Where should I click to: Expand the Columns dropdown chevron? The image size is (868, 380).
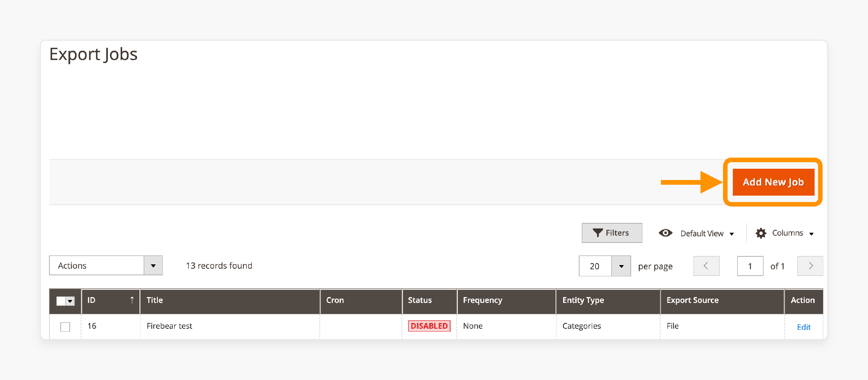pos(812,233)
